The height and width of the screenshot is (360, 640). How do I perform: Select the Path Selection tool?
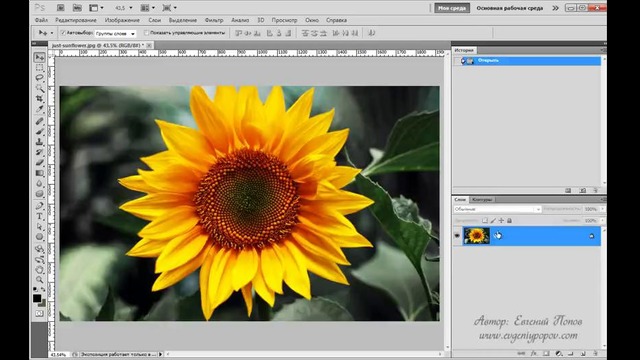tap(40, 227)
